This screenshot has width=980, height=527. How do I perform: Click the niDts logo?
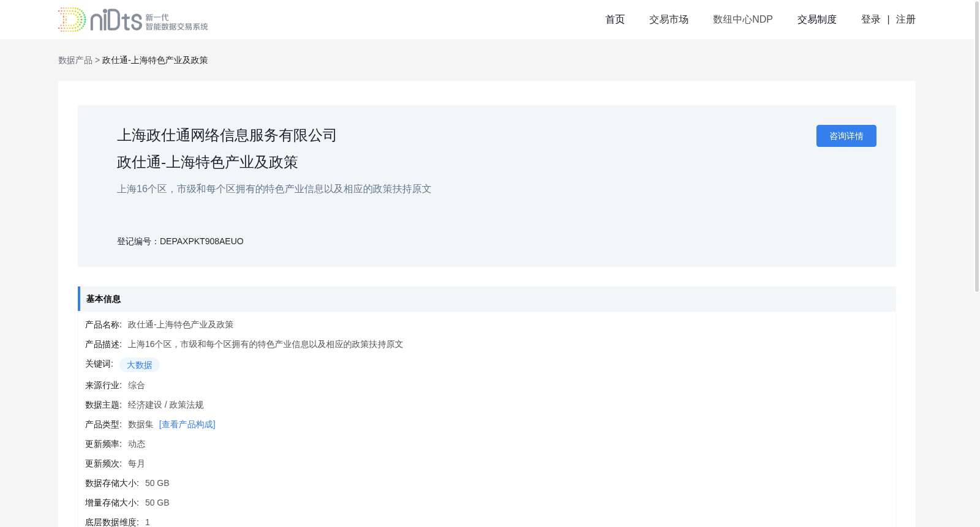coord(133,20)
